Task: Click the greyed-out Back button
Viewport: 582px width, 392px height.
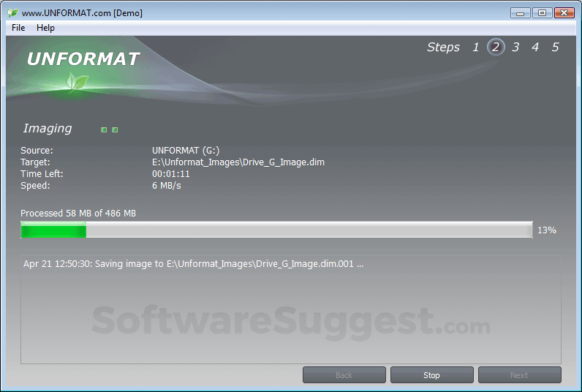Action: point(344,375)
